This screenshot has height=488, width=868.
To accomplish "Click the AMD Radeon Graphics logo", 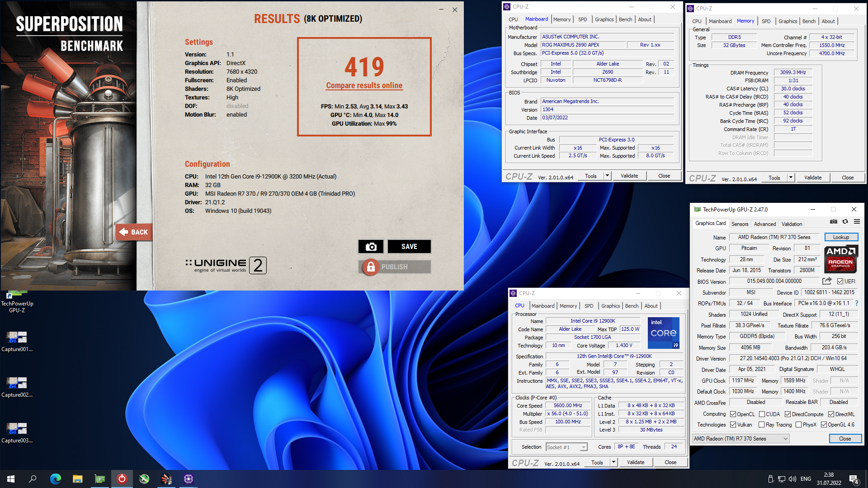I will point(841,258).
